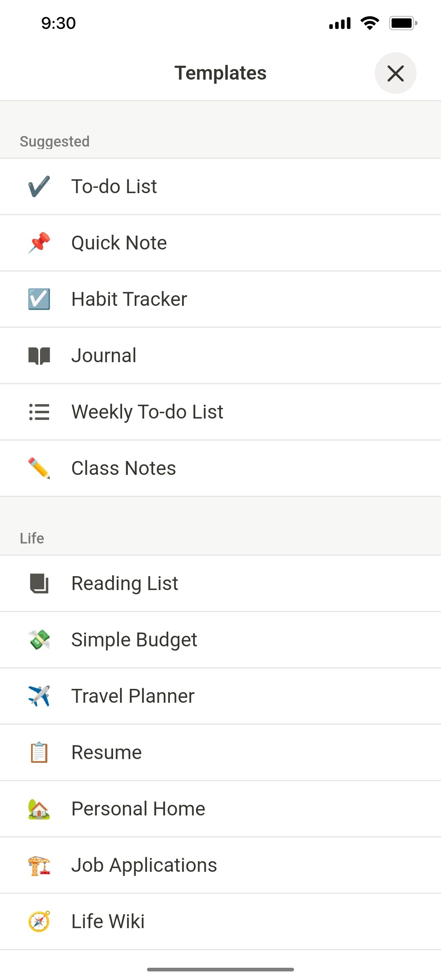Tap the house icon beside Personal Home
The image size is (441, 980).
(39, 808)
